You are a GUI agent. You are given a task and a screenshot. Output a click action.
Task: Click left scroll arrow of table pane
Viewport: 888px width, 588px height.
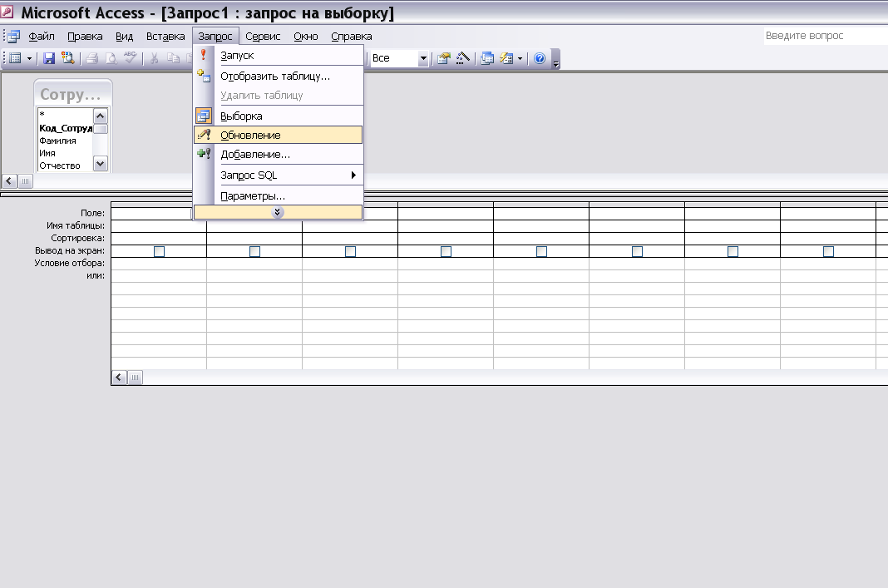click(x=10, y=181)
